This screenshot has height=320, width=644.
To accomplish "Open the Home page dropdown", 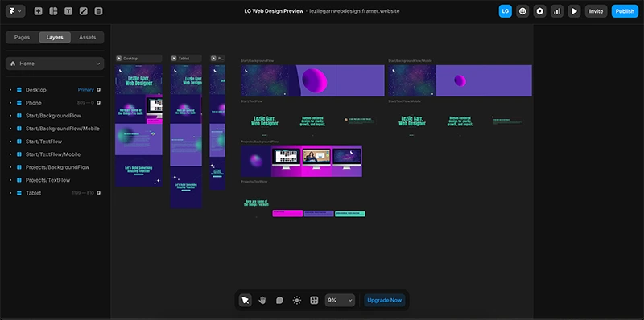I will point(55,64).
